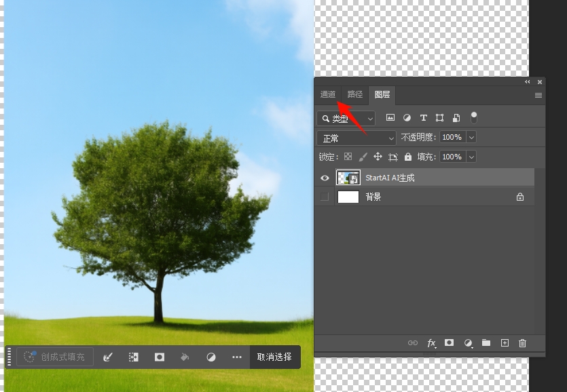Switch to the 路径 tab
Screen dimensions: 567x392
coord(355,94)
